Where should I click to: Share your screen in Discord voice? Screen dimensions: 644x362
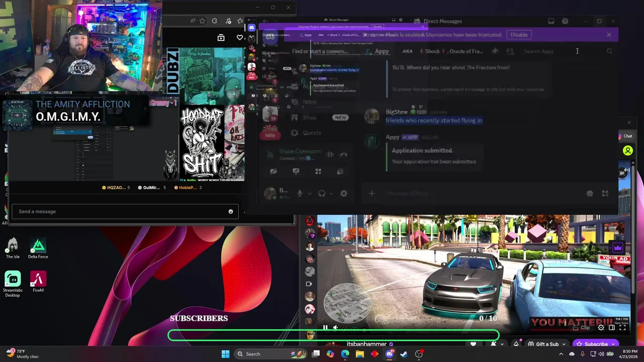[x=296, y=171]
